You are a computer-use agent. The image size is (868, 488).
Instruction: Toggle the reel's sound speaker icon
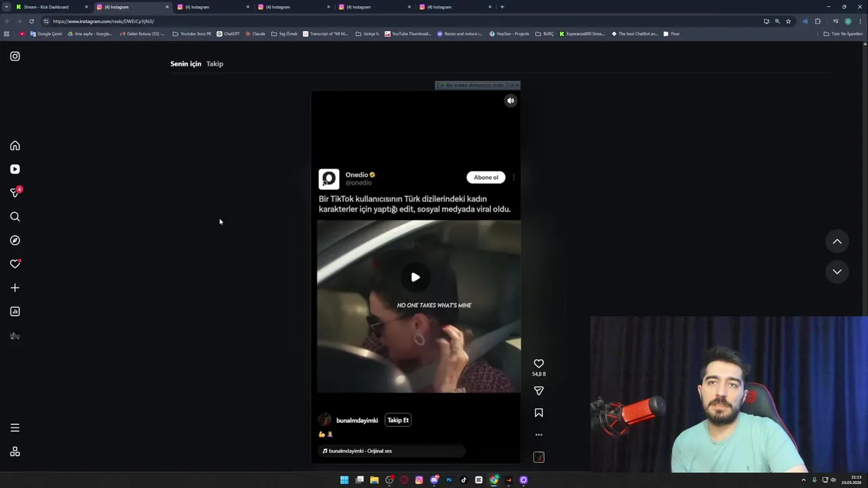click(x=511, y=101)
